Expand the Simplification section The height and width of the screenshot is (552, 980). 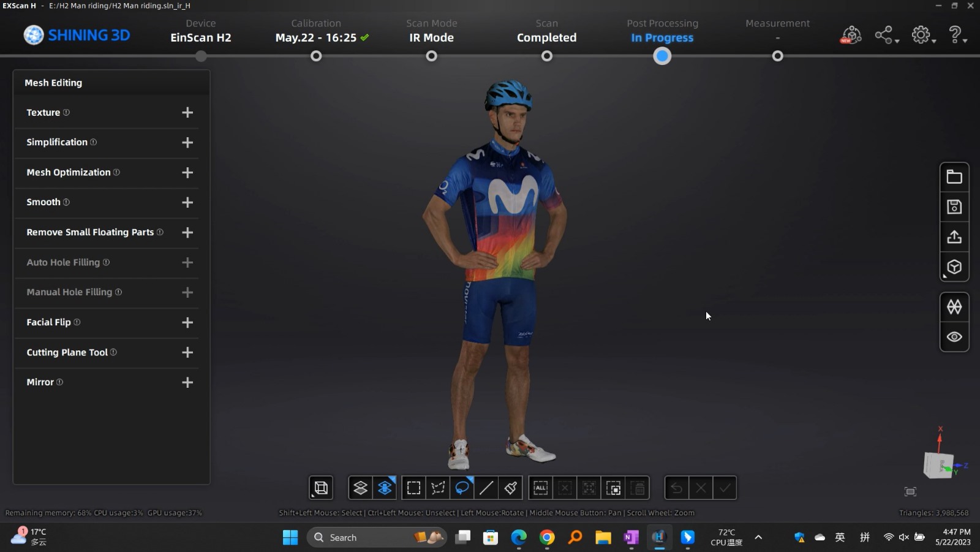point(187,143)
